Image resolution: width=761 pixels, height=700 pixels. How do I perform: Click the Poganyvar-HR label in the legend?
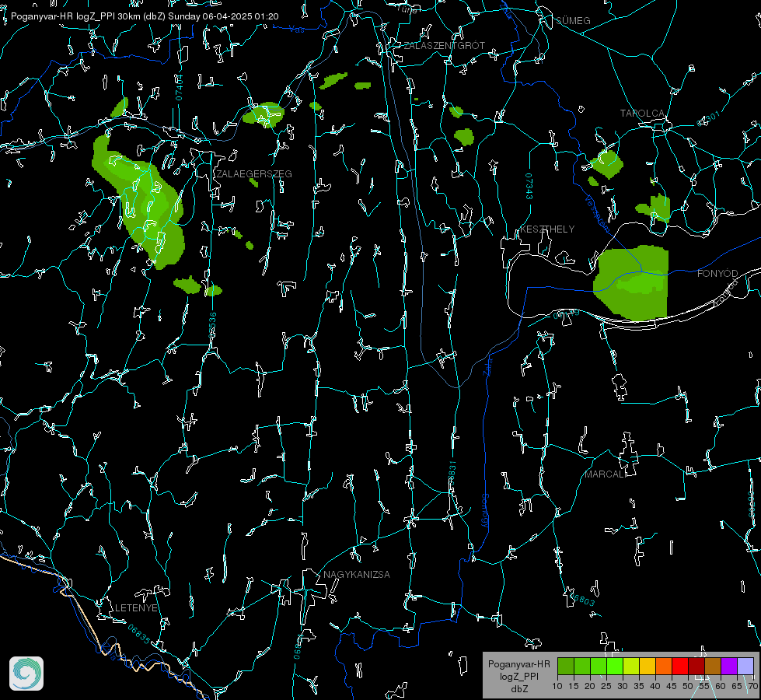coord(518,664)
